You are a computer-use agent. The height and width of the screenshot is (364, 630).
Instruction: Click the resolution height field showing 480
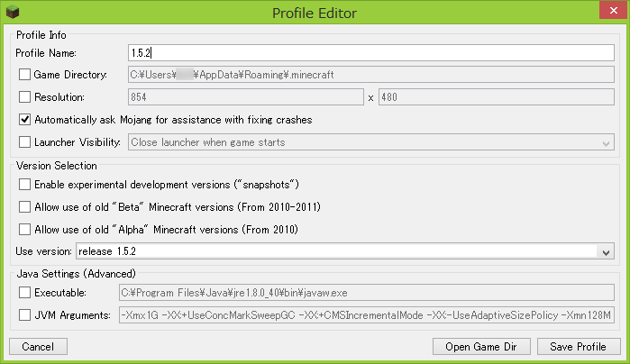pos(496,97)
